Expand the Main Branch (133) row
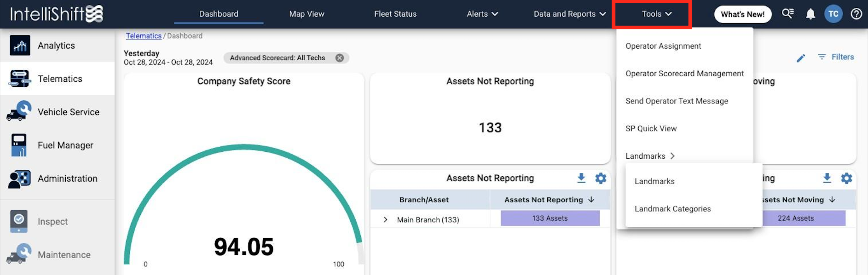This screenshot has height=275, width=868. pos(385,220)
